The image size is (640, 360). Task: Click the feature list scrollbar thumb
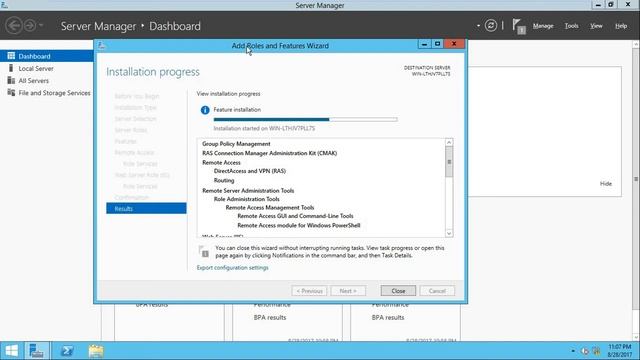pos(449,162)
